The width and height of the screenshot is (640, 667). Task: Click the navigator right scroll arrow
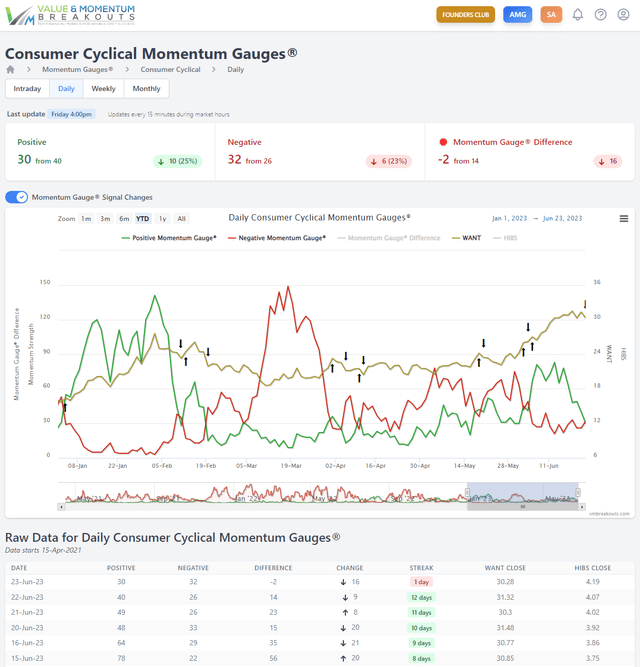(582, 507)
